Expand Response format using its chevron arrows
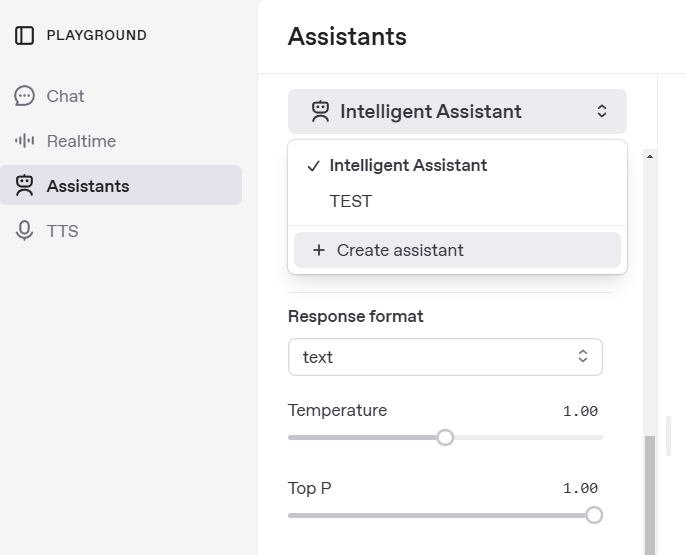Viewport: 686px width, 555px height. 583,356
